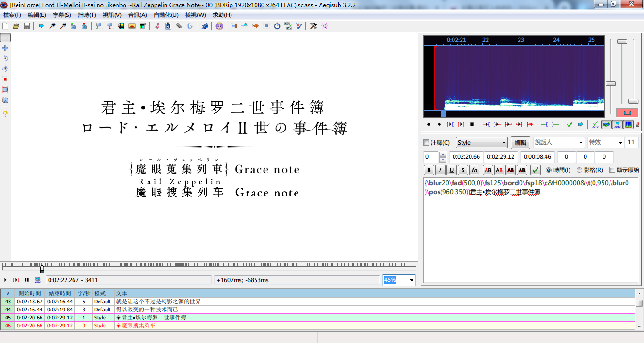Toggle the 注釋(C) comment checkbox
The height and width of the screenshot is (343, 644).
coord(437,143)
